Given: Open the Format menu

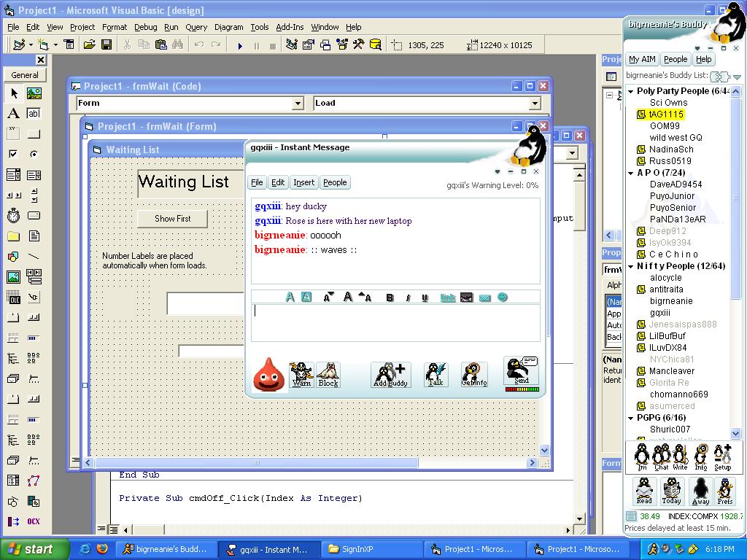Looking at the screenshot, I should [x=115, y=27].
